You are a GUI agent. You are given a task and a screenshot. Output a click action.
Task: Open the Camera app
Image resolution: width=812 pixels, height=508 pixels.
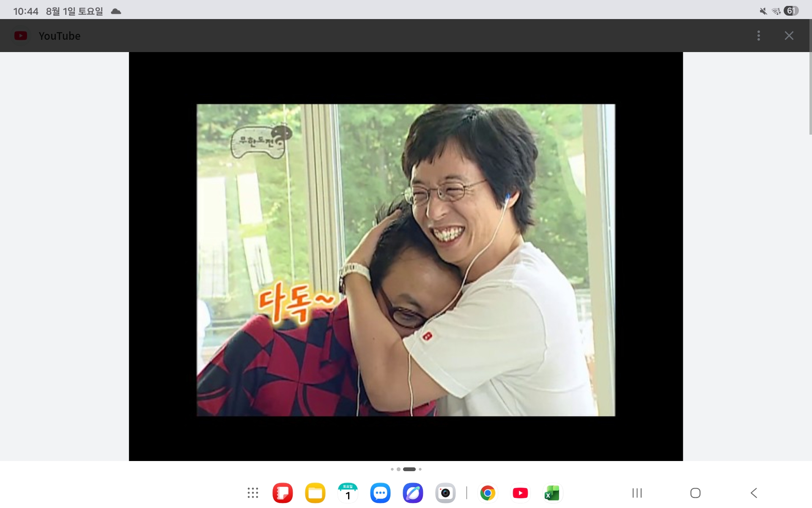coord(445,493)
